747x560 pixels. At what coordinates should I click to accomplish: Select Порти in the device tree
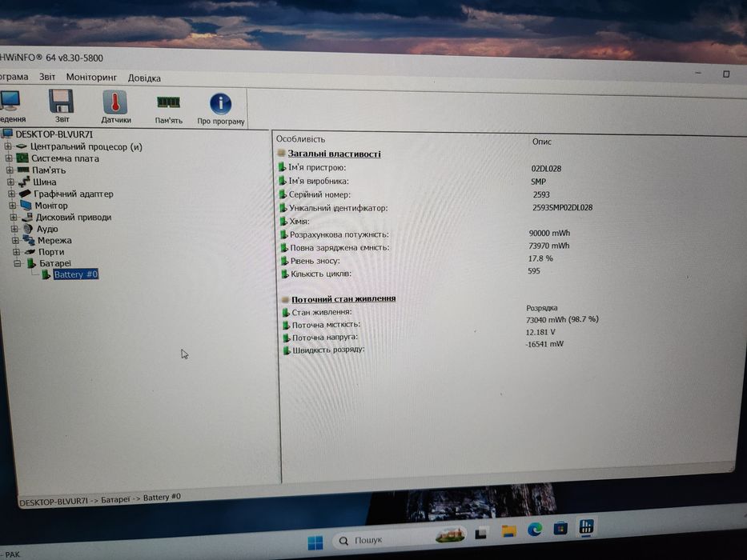point(51,252)
